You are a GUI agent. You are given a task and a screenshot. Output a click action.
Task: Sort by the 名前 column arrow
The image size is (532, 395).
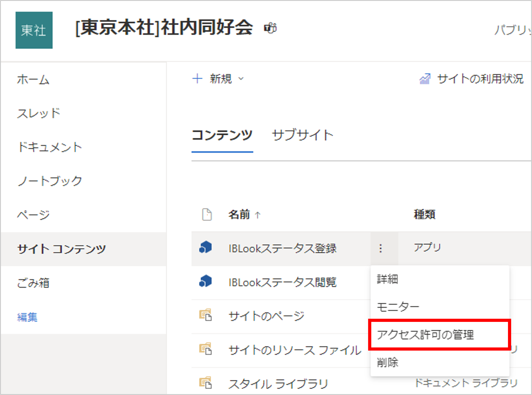(x=257, y=215)
